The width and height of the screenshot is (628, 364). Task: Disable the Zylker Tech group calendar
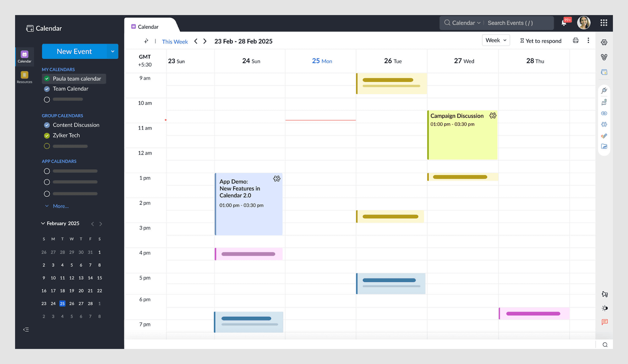[x=47, y=136]
